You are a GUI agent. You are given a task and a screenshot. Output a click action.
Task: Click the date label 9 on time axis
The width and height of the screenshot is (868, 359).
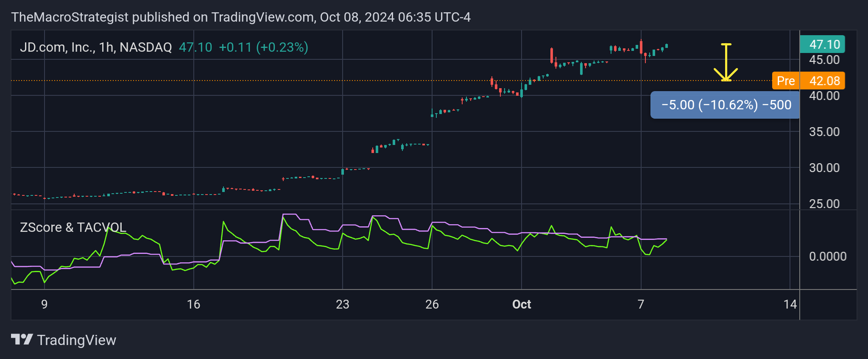(45, 304)
